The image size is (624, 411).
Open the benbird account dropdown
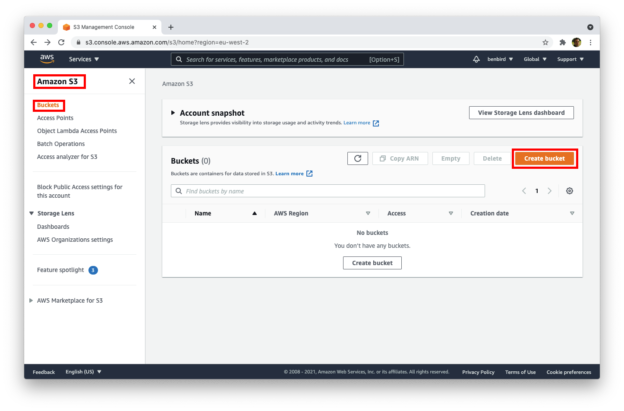coord(500,59)
